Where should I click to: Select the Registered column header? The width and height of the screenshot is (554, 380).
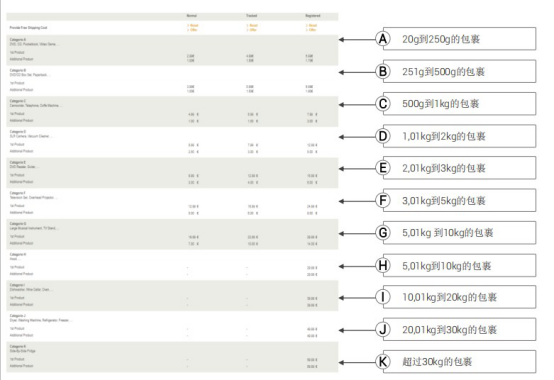click(x=313, y=16)
